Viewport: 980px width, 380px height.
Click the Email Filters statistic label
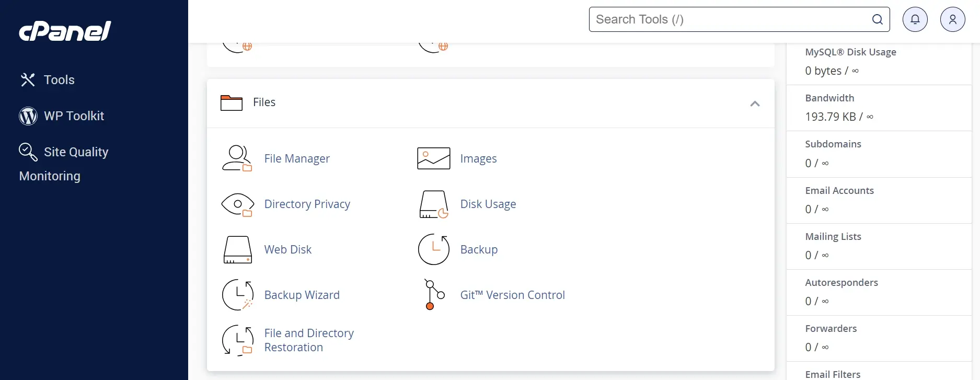pyautogui.click(x=833, y=374)
